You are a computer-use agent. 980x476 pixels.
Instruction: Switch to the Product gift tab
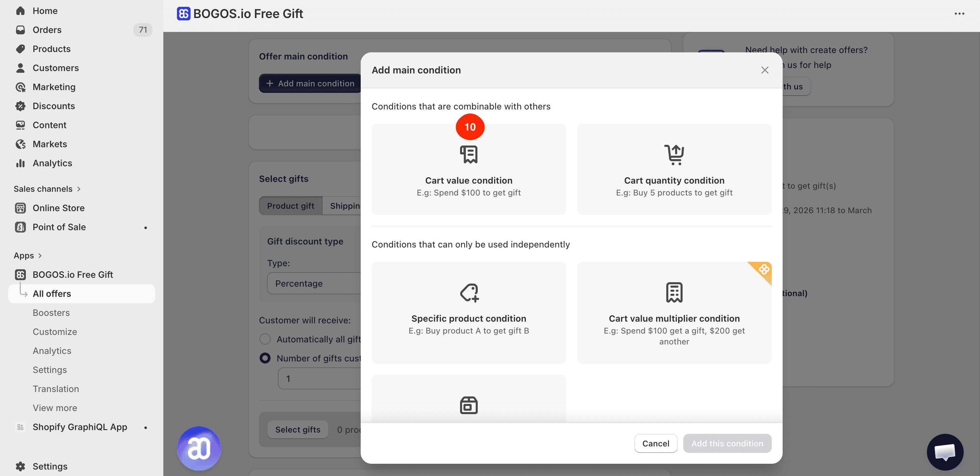pos(291,206)
